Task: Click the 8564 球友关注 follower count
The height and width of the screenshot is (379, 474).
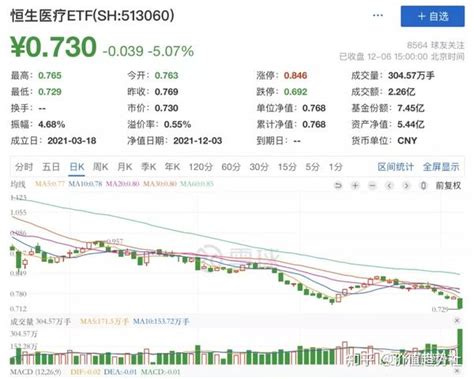Action: 435,45
